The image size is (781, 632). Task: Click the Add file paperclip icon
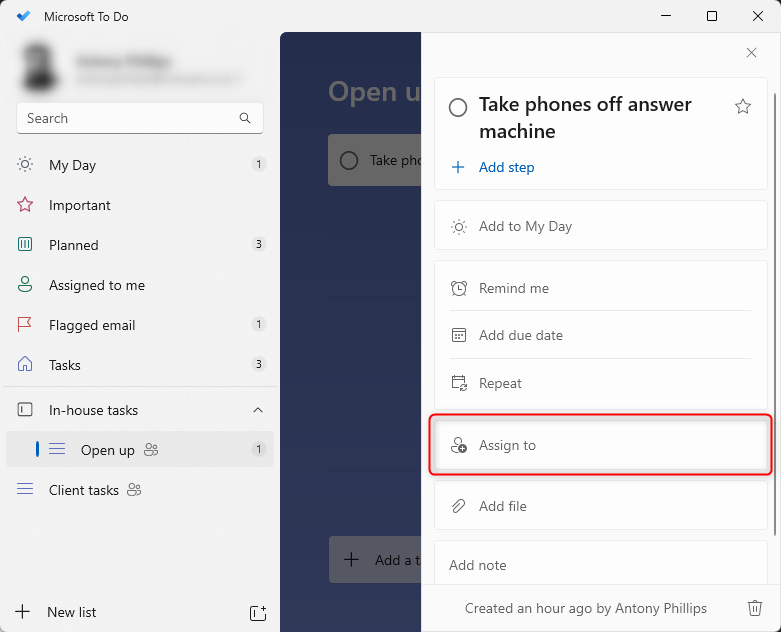pyautogui.click(x=459, y=506)
